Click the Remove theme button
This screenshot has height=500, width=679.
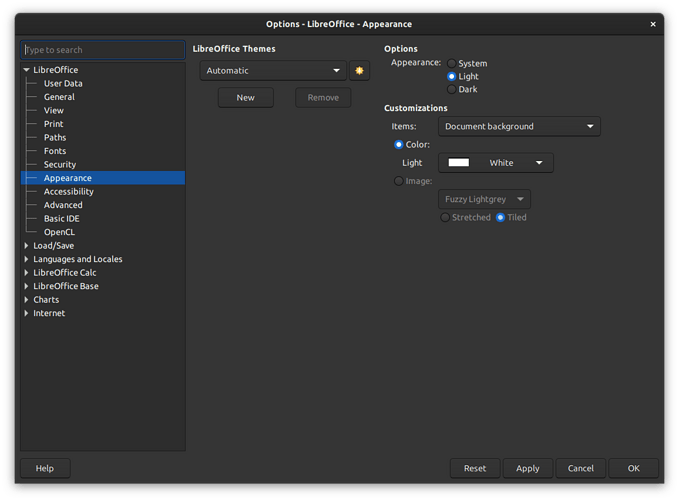click(323, 97)
